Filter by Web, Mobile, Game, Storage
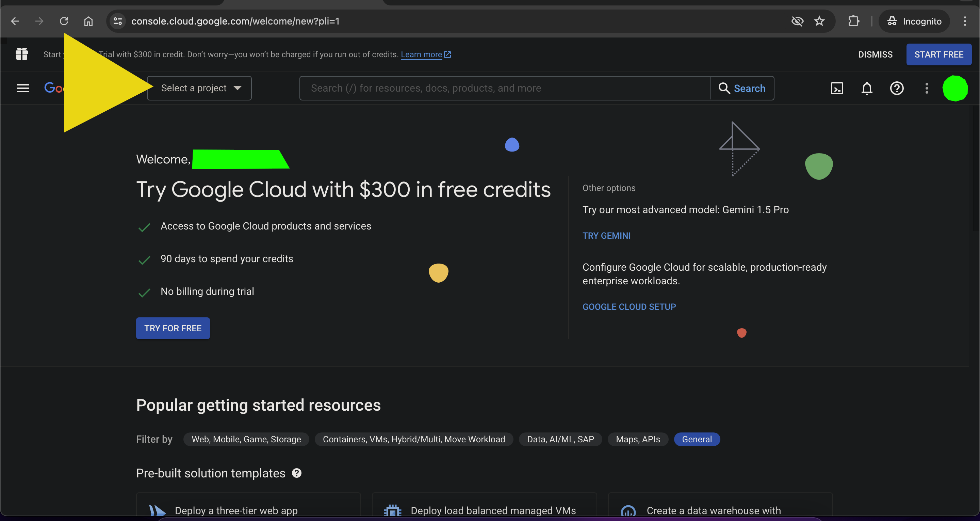The height and width of the screenshot is (521, 980). (x=246, y=440)
